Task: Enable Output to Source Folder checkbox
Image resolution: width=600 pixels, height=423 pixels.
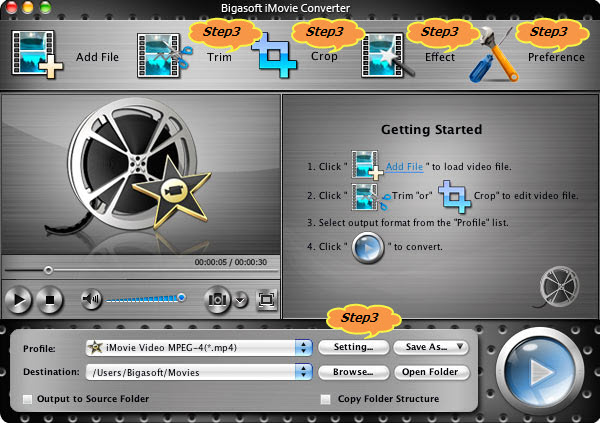Action: click(27, 399)
